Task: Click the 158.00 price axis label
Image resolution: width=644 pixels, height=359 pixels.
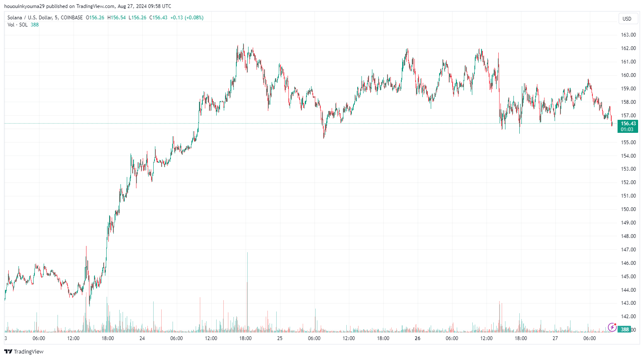Action: (628, 102)
